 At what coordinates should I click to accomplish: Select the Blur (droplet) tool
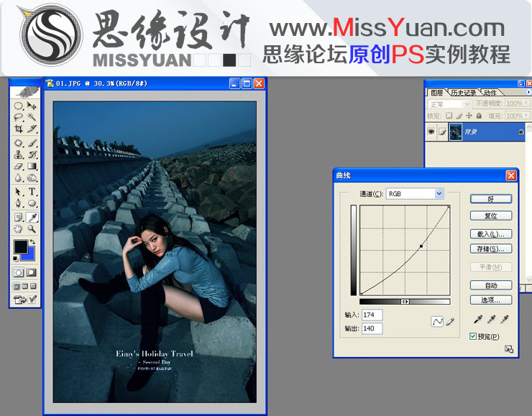click(19, 177)
